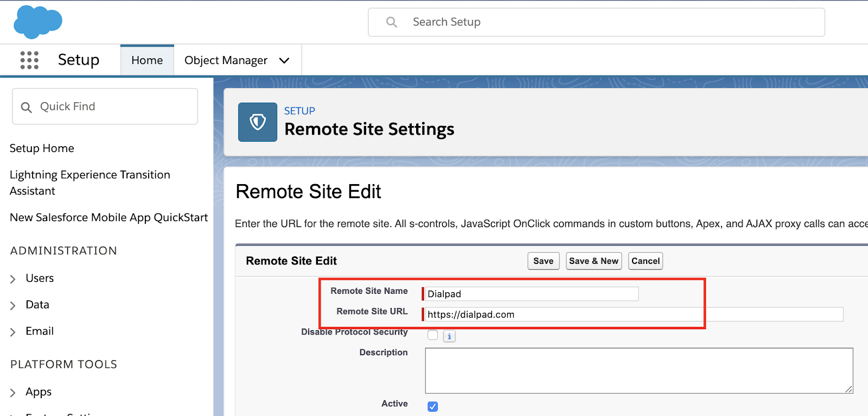This screenshot has height=416, width=868.
Task: Uncheck the Active checkbox
Action: tap(432, 406)
